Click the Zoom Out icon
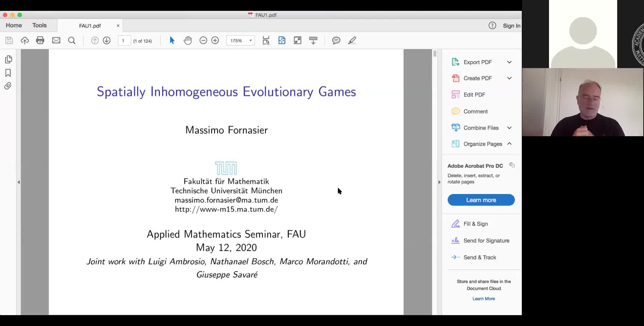The width and height of the screenshot is (644, 326). click(x=203, y=41)
